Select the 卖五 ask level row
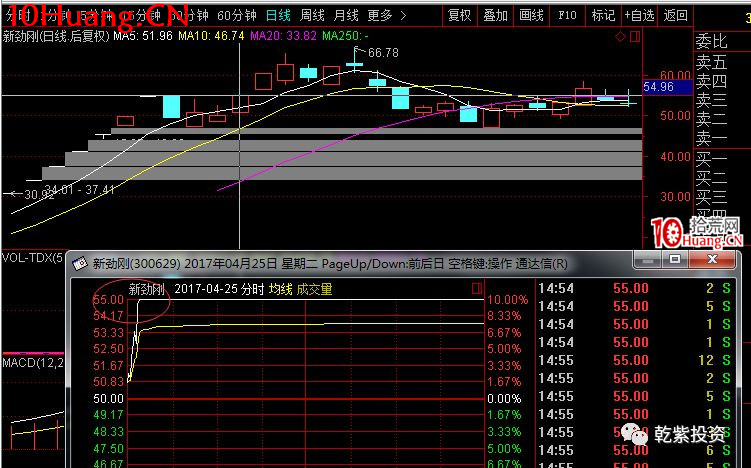The image size is (751, 468). (x=711, y=62)
